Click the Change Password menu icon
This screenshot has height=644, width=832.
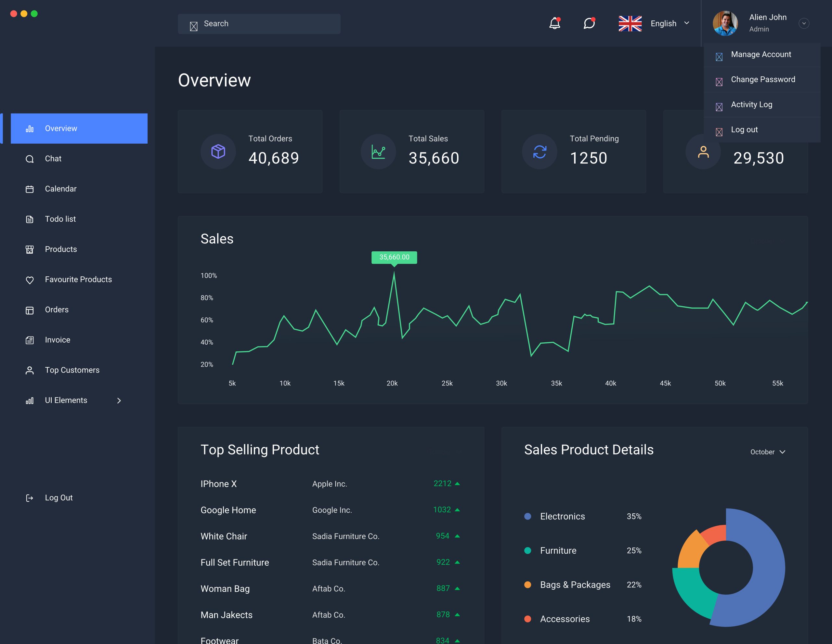pos(719,82)
